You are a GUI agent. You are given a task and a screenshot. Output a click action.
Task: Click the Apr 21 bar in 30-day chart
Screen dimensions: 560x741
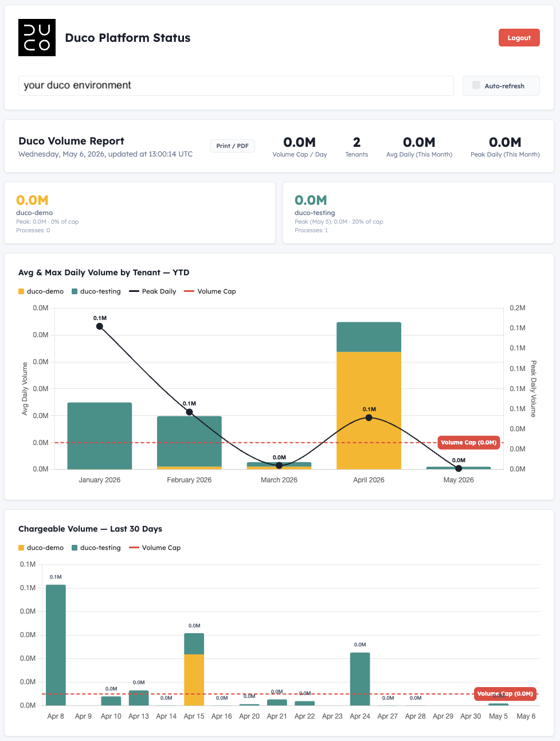click(277, 703)
